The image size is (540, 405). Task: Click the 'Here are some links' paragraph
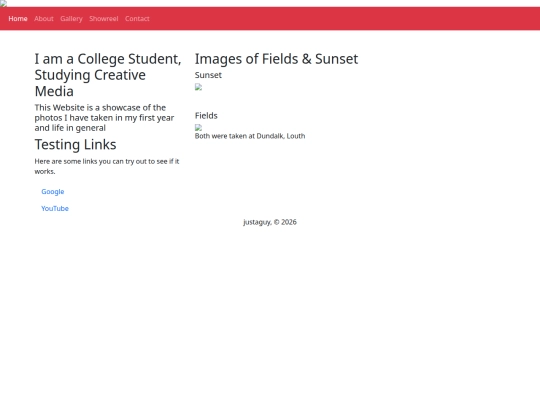click(x=107, y=166)
